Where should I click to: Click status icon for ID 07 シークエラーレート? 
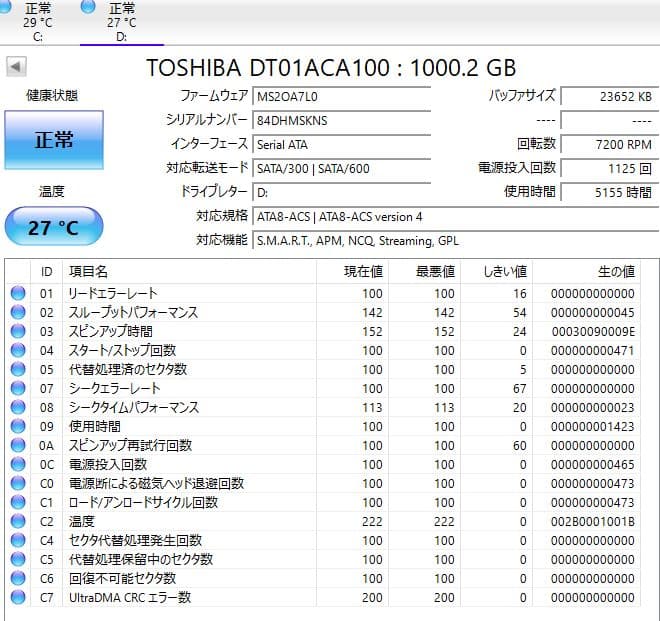(x=18, y=388)
